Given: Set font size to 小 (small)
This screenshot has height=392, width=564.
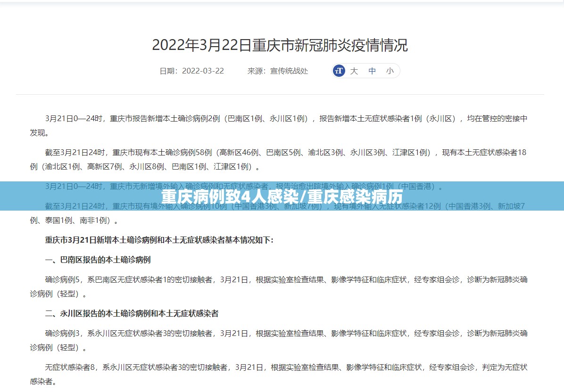Looking at the screenshot, I should (390, 71).
